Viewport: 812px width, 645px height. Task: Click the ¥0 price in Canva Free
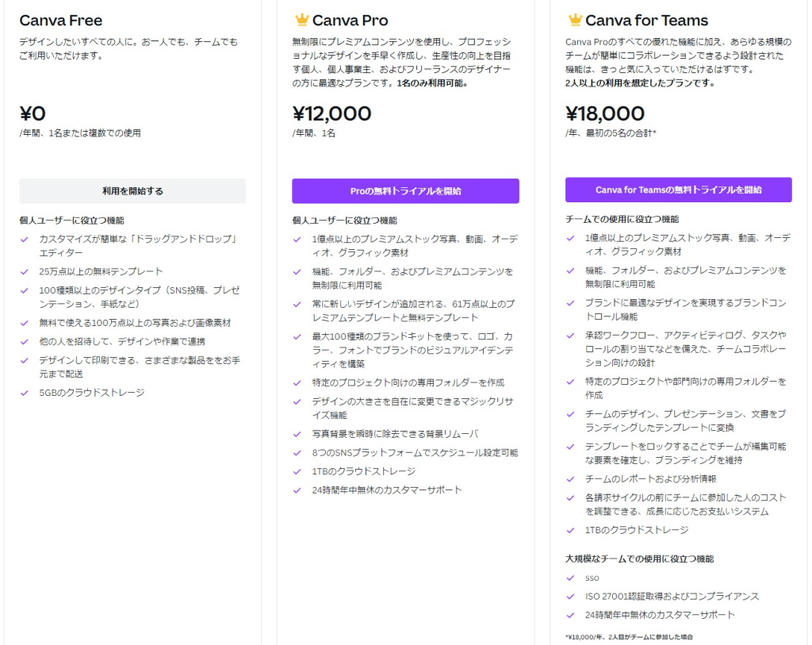pyautogui.click(x=33, y=113)
